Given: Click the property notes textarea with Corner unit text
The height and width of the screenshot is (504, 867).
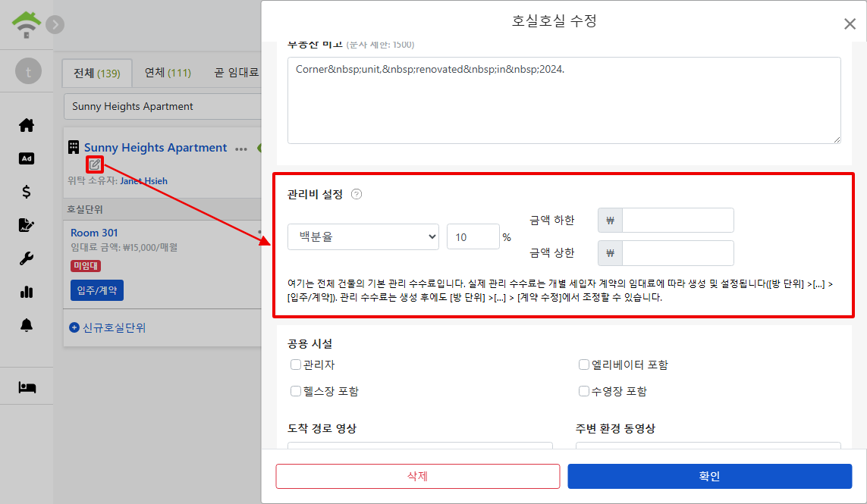Looking at the screenshot, I should pyautogui.click(x=564, y=100).
